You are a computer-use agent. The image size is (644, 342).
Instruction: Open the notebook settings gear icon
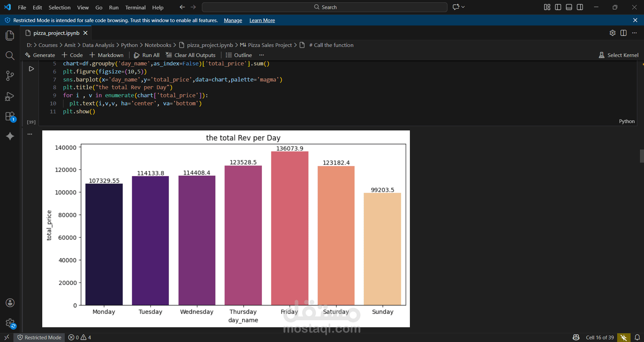pos(612,33)
